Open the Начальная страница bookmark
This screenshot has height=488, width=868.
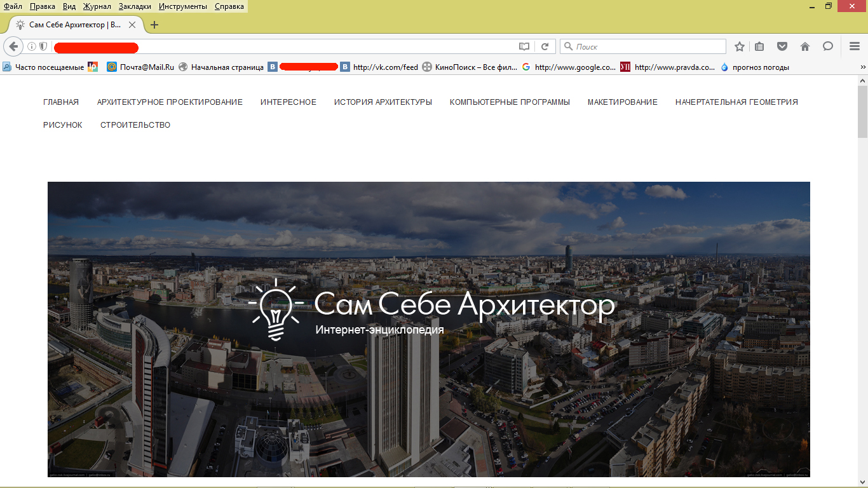(221, 67)
